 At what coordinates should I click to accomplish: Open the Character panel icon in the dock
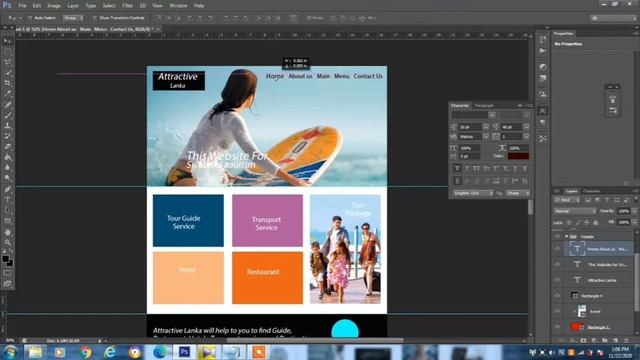(542, 111)
